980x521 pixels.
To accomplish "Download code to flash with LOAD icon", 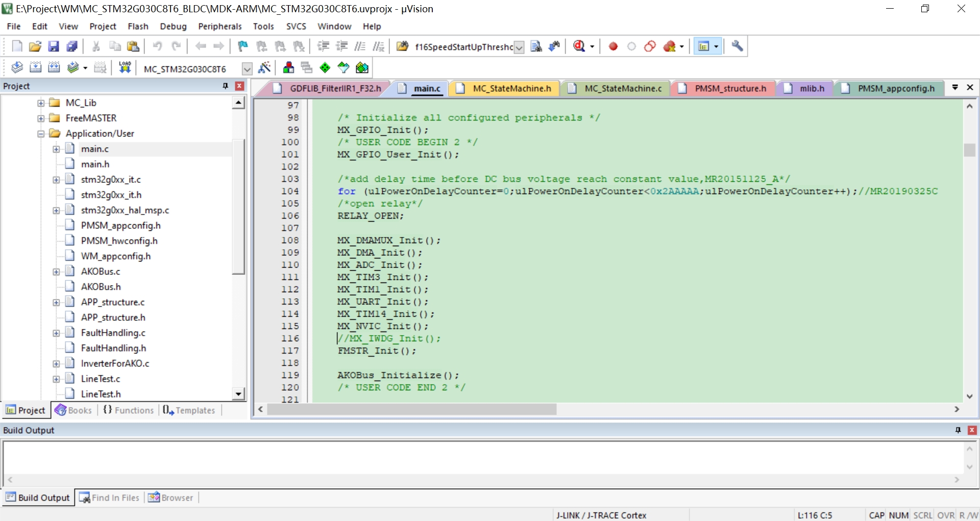I will 125,68.
